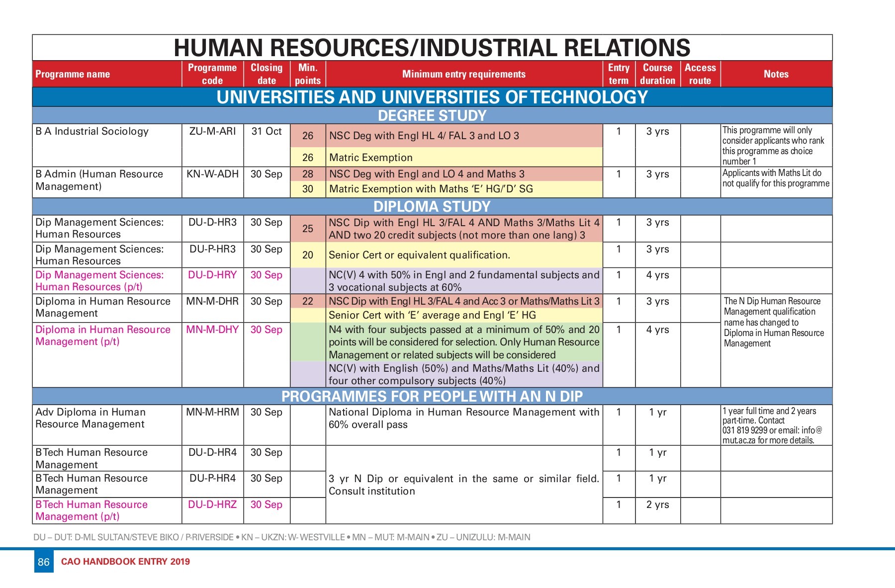Click the B A Industrial Sociology programme name
895x588 pixels.
point(92,131)
